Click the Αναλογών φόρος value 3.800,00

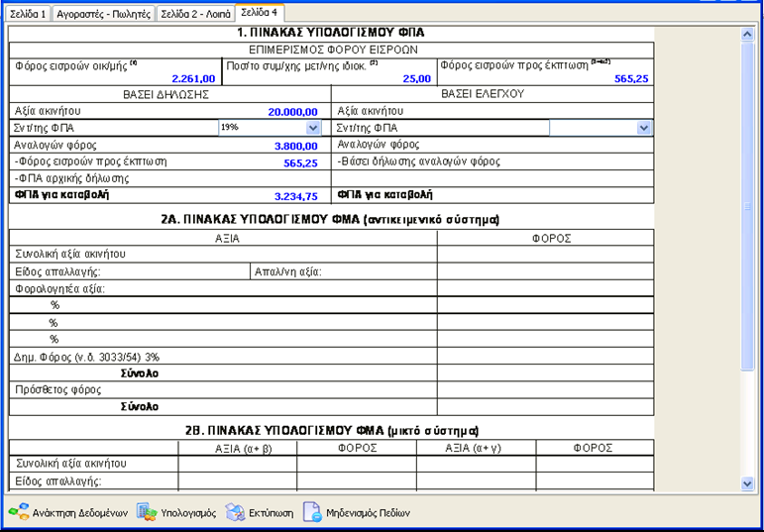click(x=295, y=147)
